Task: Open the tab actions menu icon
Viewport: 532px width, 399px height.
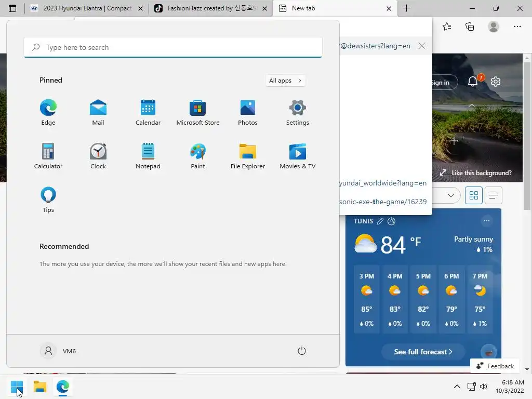Action: click(x=12, y=8)
